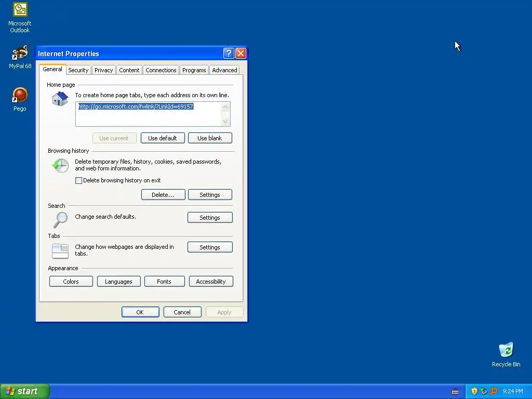Click the Languages button
This screenshot has height=399, width=532.
[118, 281]
